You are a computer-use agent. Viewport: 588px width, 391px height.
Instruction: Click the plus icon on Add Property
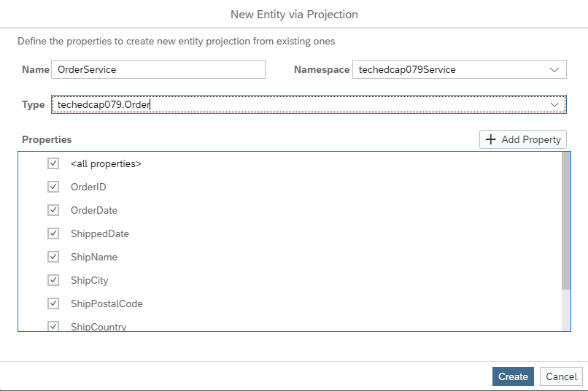click(490, 139)
